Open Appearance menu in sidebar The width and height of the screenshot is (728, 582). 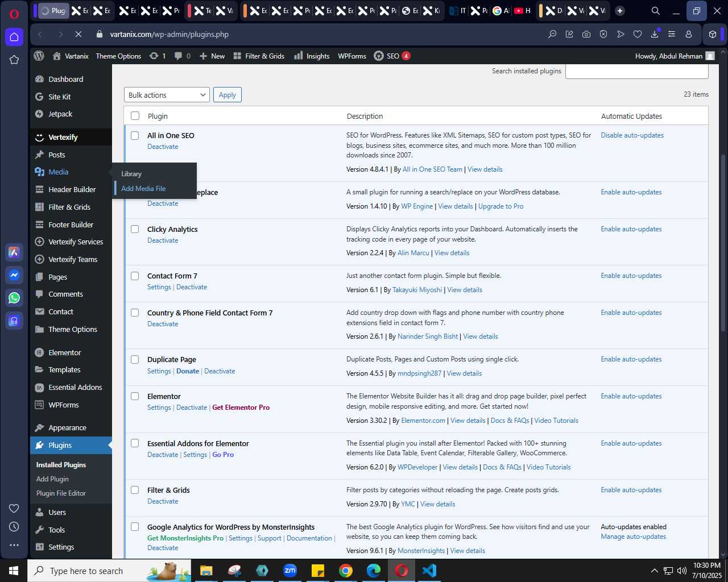click(x=68, y=427)
